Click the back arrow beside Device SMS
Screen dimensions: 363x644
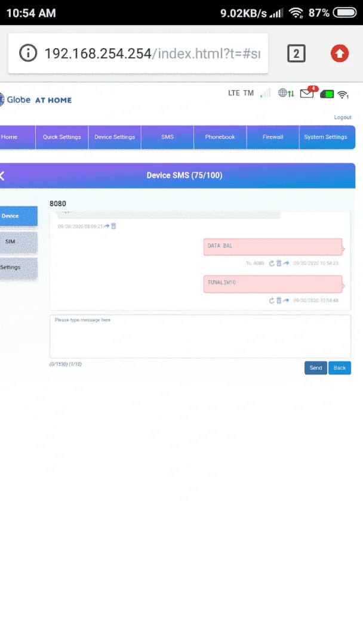[2, 176]
